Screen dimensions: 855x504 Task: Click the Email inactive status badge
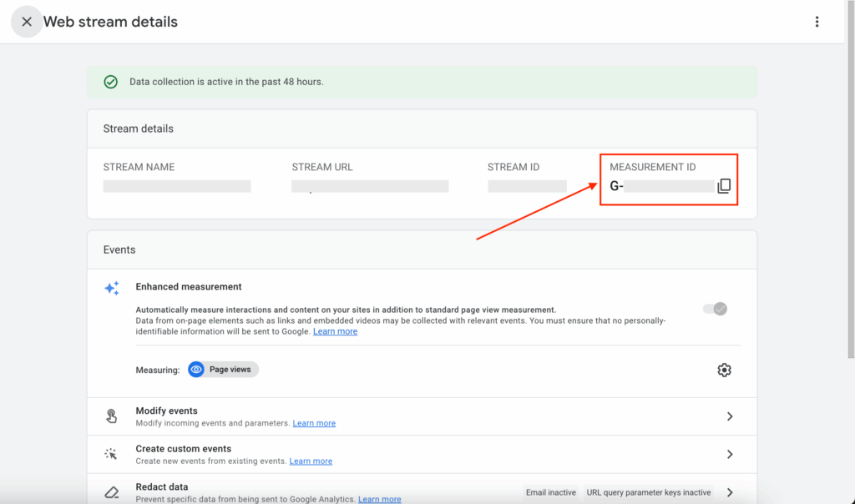point(550,492)
